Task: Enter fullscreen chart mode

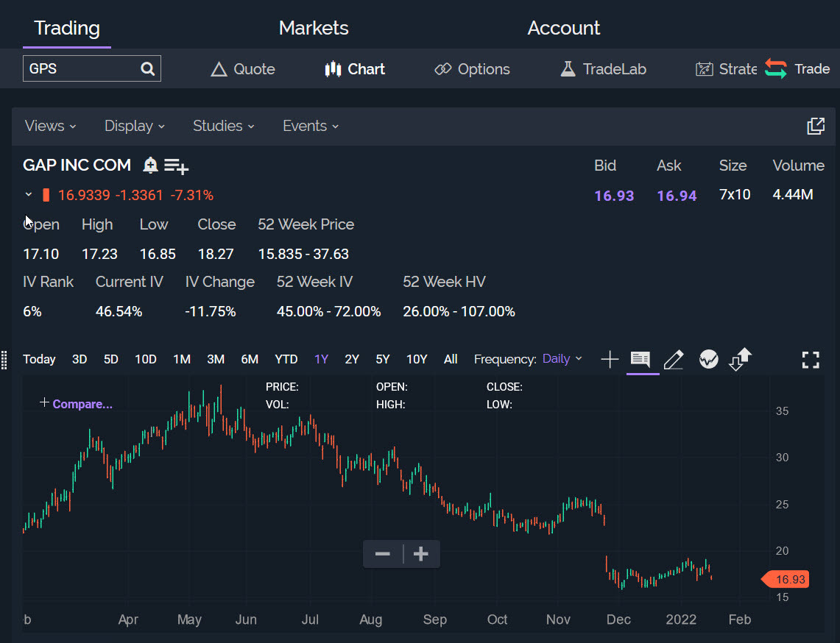Action: click(810, 359)
